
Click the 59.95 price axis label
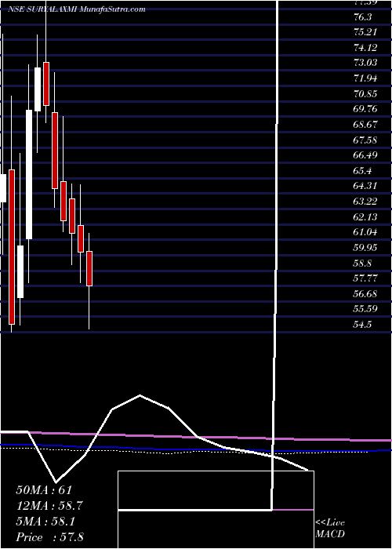pyautogui.click(x=365, y=248)
